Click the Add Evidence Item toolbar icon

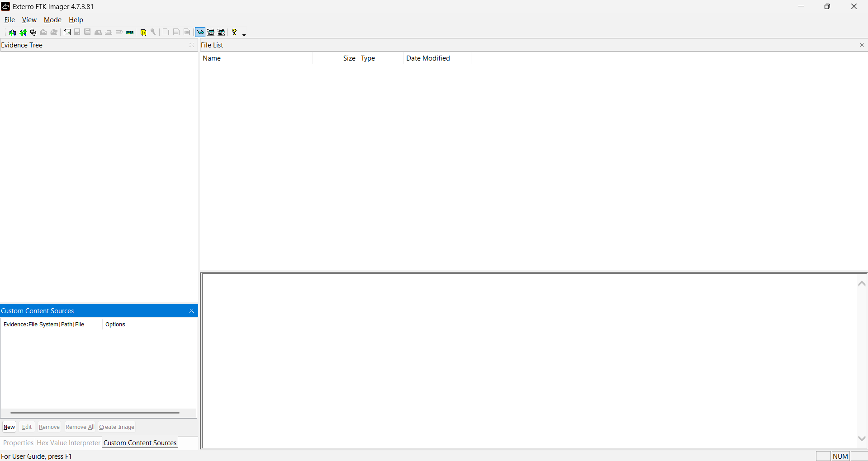click(x=13, y=32)
